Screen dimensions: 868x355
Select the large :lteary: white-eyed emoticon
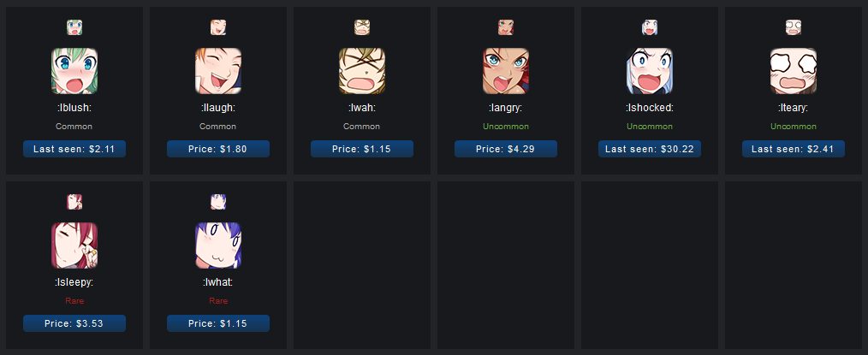coord(794,71)
